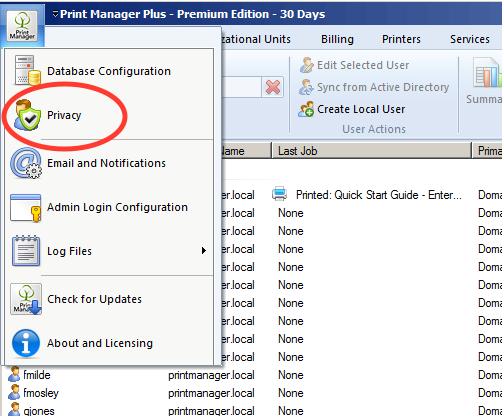Select the fmosley user row
Screen dimensions: 502x416
click(251, 393)
